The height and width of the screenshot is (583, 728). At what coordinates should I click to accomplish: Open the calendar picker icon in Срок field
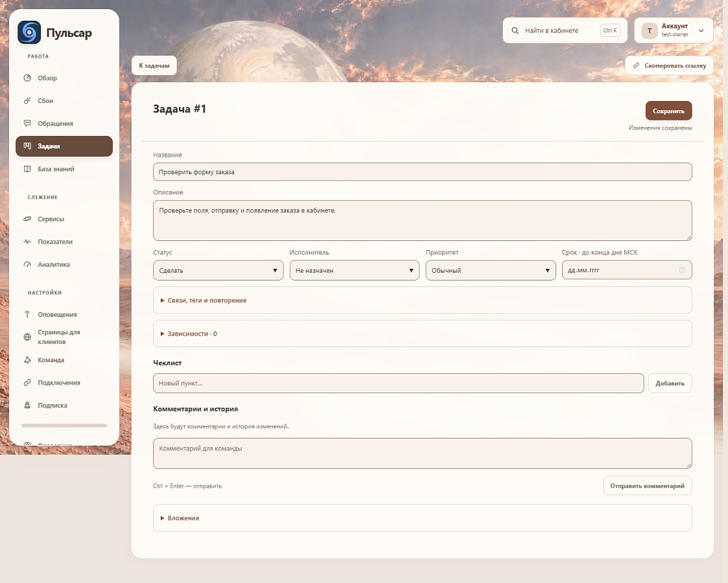click(682, 270)
